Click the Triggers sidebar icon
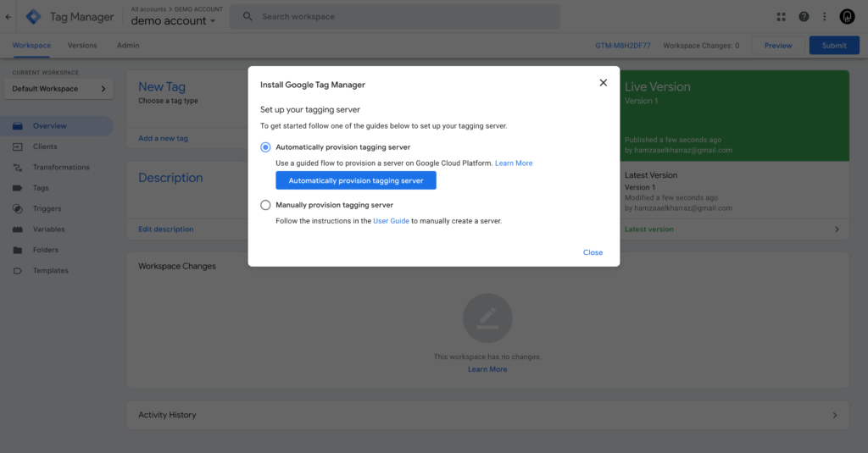Viewport: 868px width, 453px height. (18, 208)
